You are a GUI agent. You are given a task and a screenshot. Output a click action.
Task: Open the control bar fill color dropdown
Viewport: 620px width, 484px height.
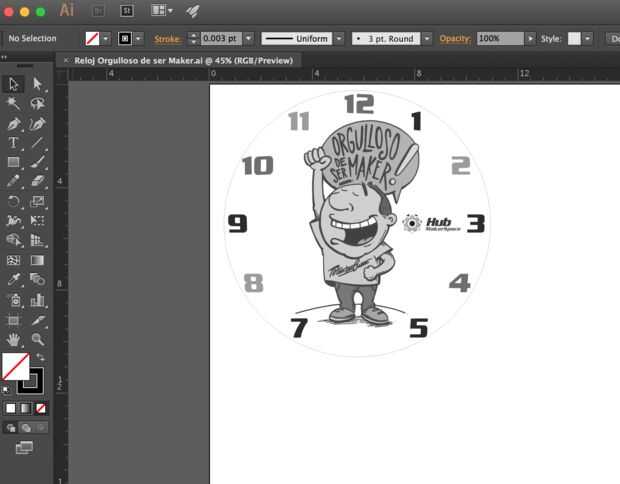click(106, 39)
